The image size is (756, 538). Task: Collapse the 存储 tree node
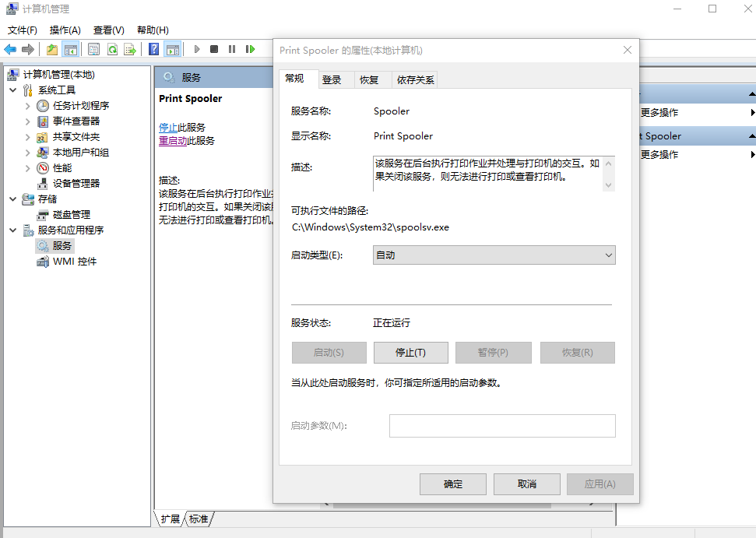point(13,199)
